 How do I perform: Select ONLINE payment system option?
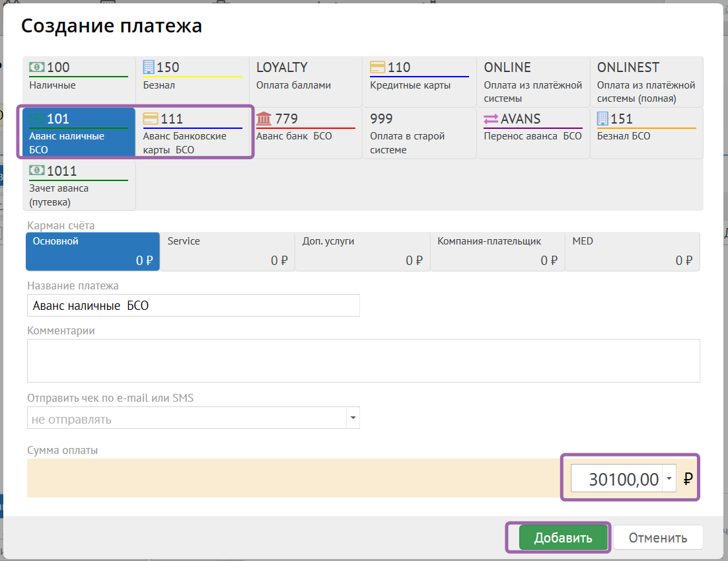tap(532, 81)
